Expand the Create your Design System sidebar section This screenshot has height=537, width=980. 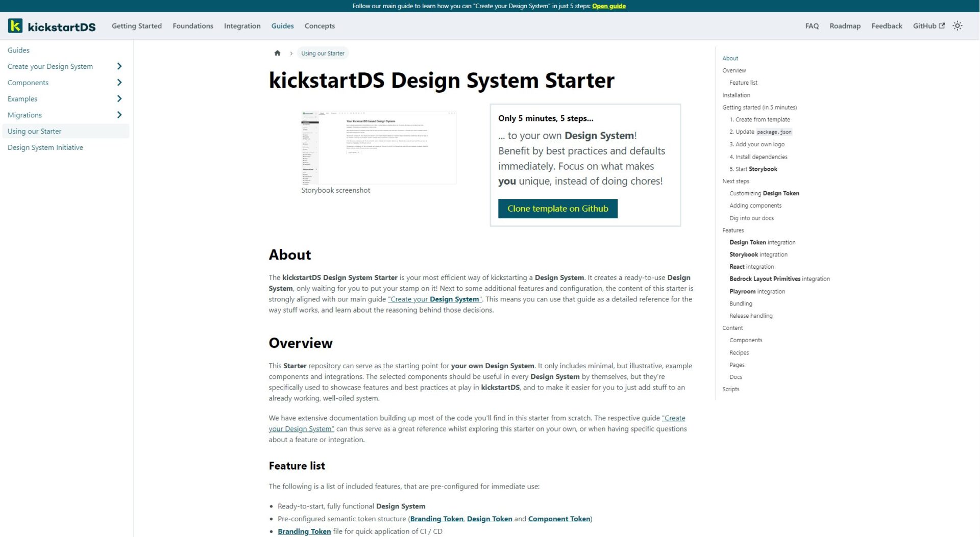[119, 66]
